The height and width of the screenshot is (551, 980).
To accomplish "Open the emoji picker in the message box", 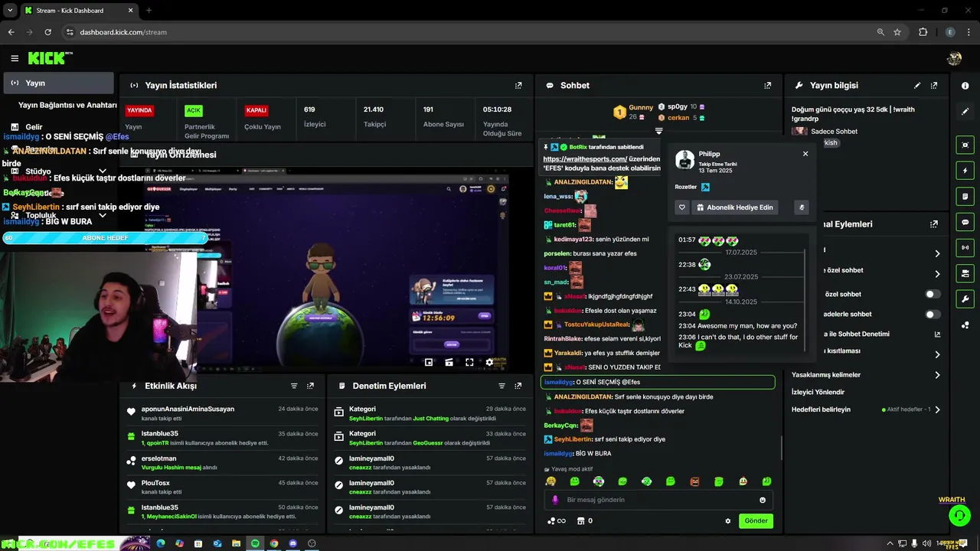I will (762, 500).
